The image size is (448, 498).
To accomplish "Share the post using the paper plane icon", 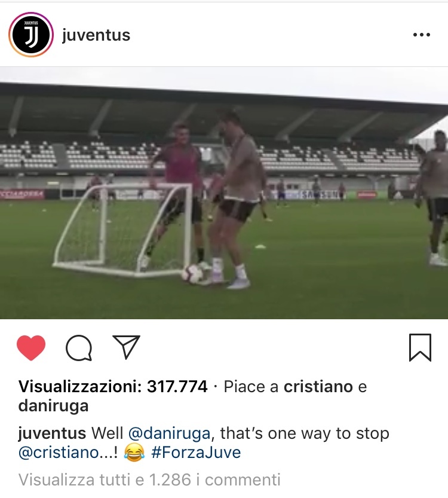I will (x=127, y=347).
